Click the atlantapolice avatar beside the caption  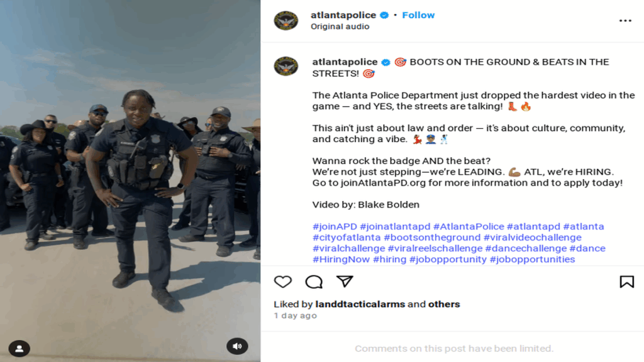click(286, 66)
